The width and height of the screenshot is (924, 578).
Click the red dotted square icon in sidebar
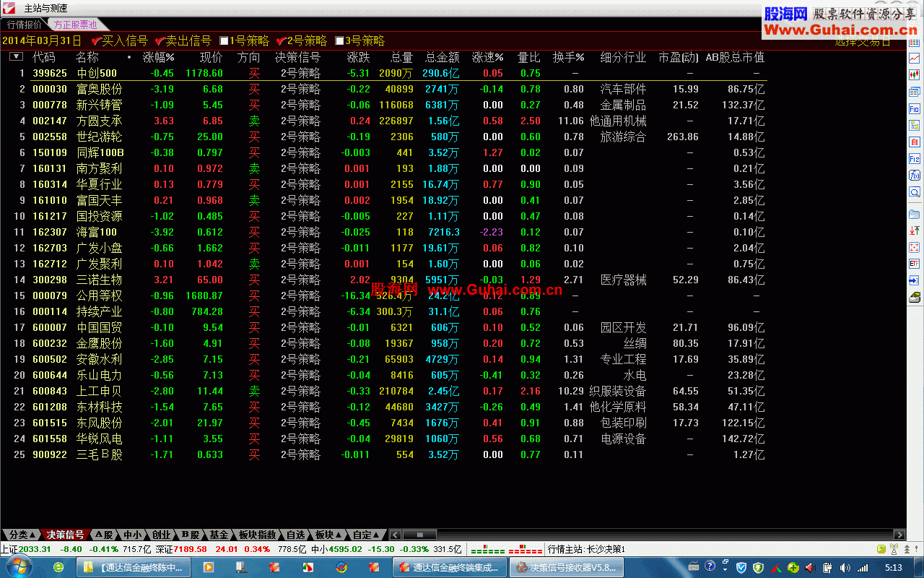coord(915,247)
